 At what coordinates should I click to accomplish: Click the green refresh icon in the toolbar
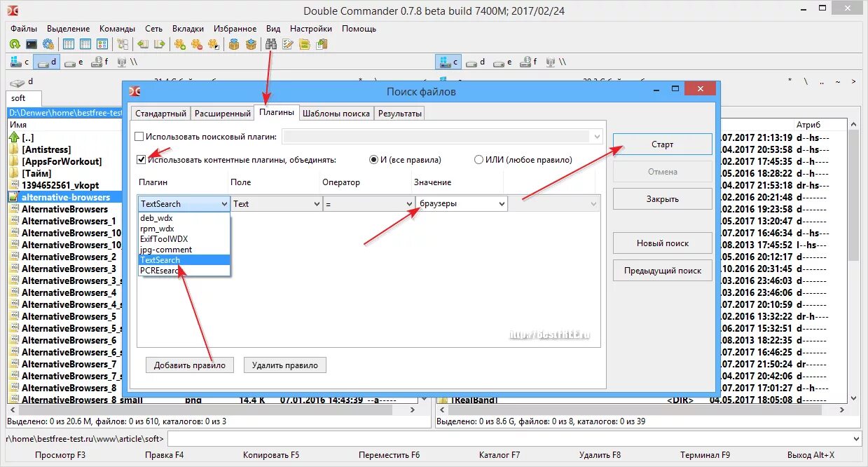(x=14, y=44)
